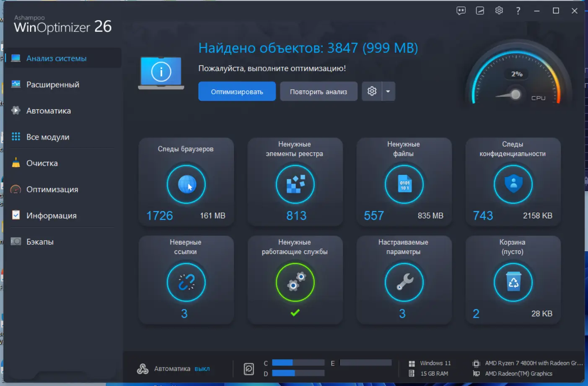
Task: Open the feedback speech bubble icon
Action: (x=461, y=10)
